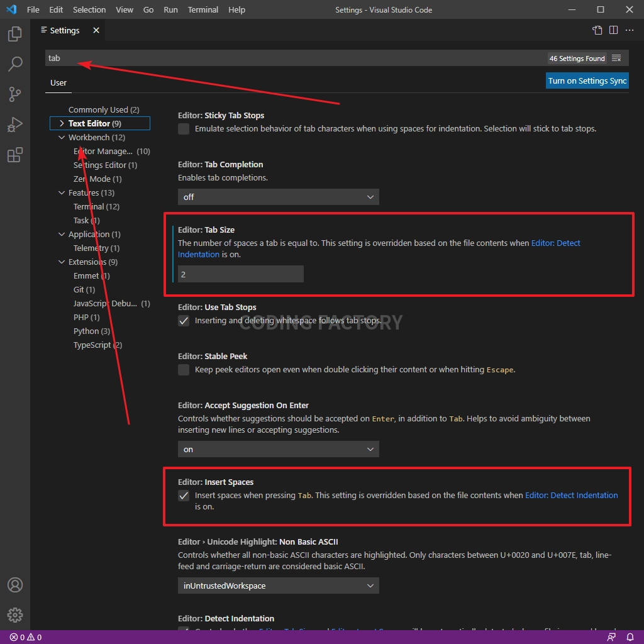Uncheck the Insert Spaces checkbox
The width and height of the screenshot is (644, 644).
184,496
